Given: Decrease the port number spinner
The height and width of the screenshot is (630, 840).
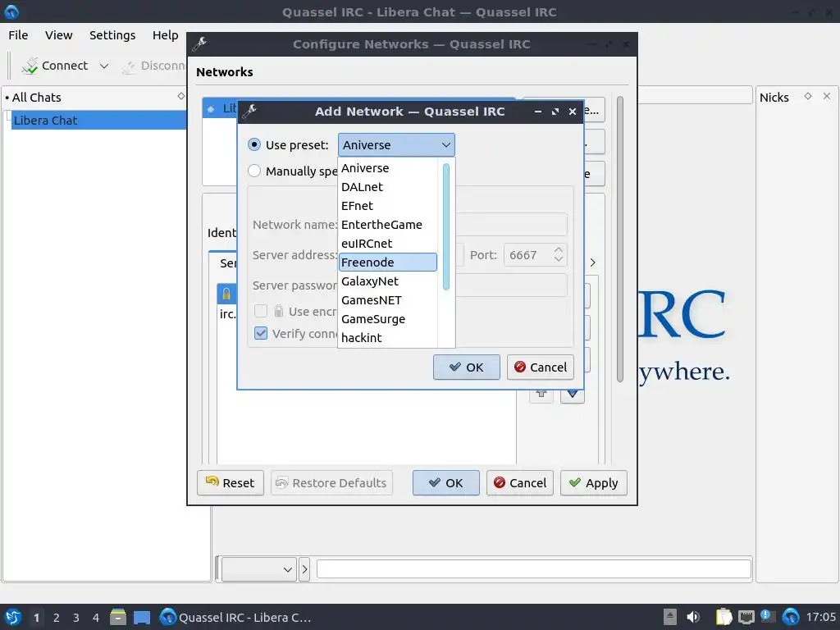Looking at the screenshot, I should (558, 260).
